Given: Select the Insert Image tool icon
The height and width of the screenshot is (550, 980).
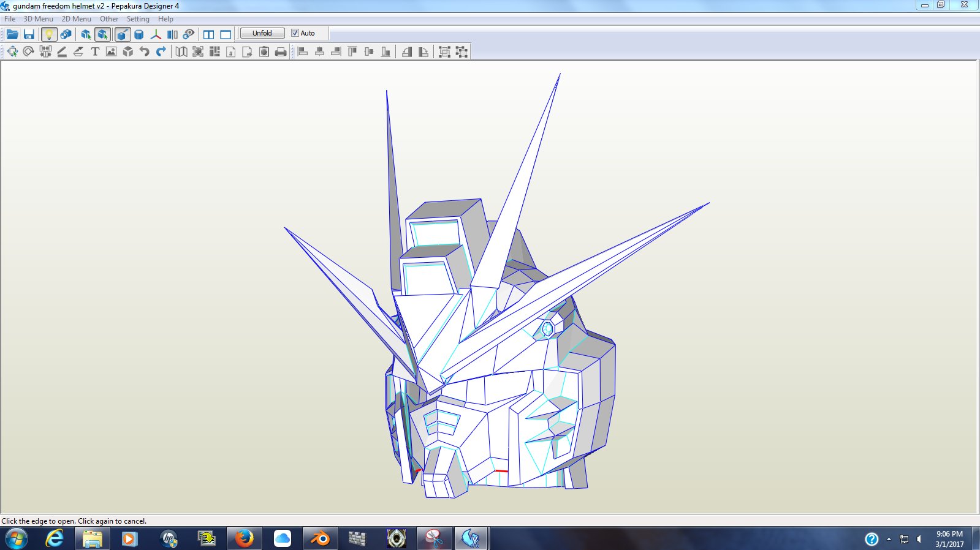Looking at the screenshot, I should coord(111,51).
